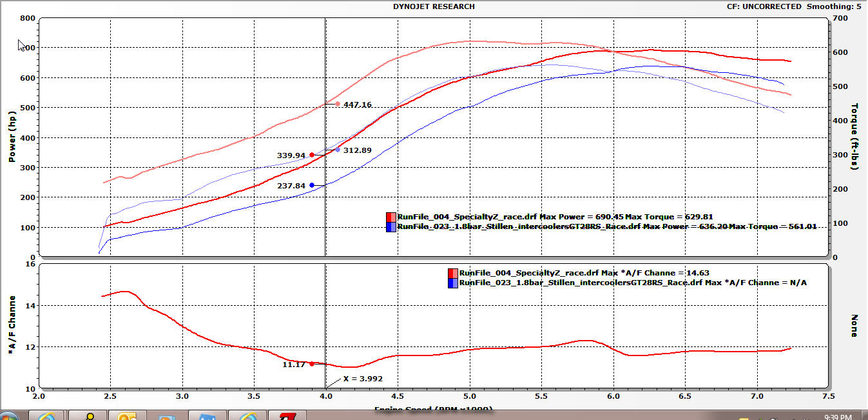Click the 339.94 red data point
The height and width of the screenshot is (420, 868).
point(312,155)
